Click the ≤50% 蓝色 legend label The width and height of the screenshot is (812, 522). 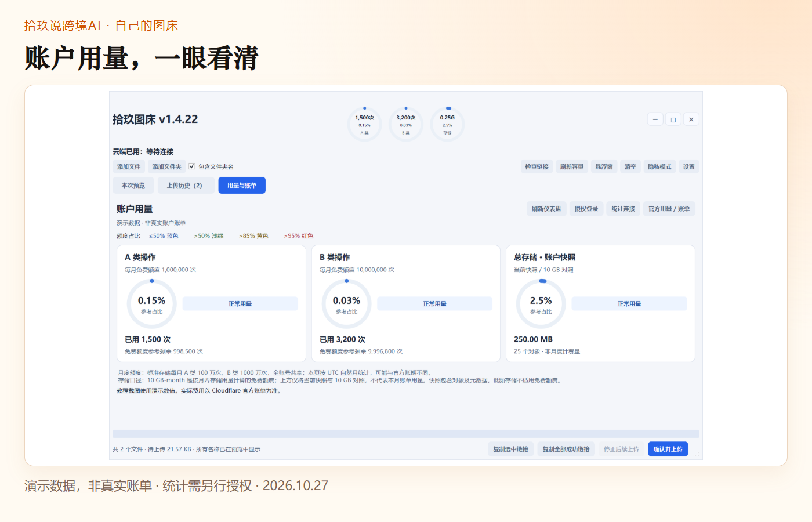(x=164, y=236)
